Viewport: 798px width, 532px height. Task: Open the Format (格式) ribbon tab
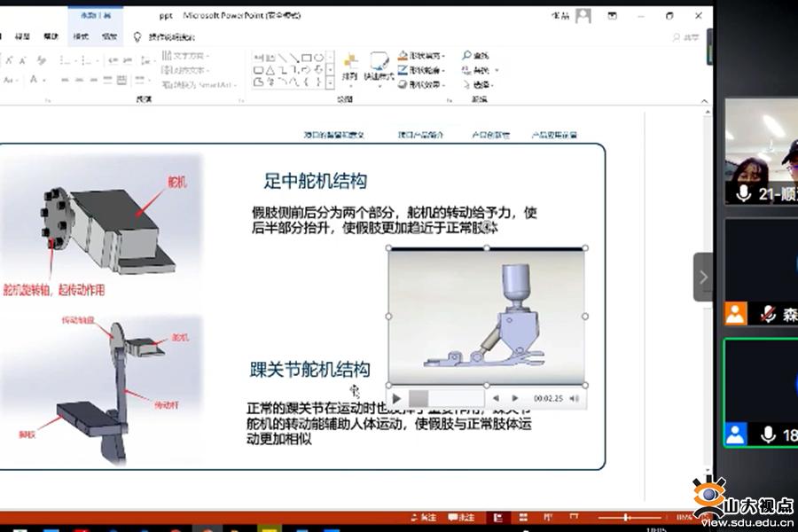81,36
